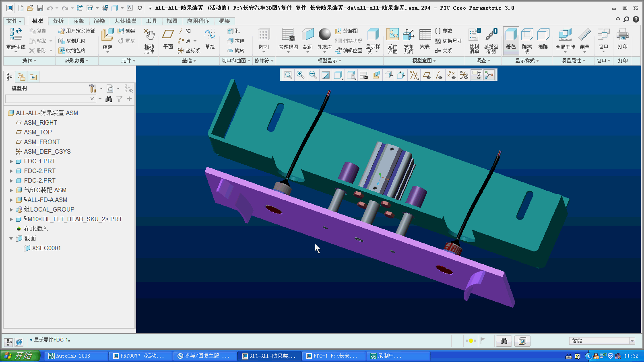Open the 操作 group dropdown

tap(29, 61)
